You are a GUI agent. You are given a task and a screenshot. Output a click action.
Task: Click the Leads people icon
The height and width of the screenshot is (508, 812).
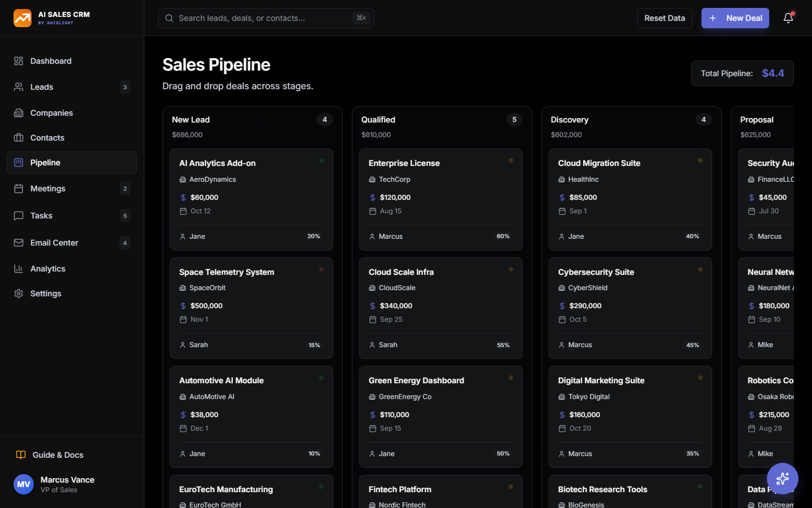(x=19, y=87)
